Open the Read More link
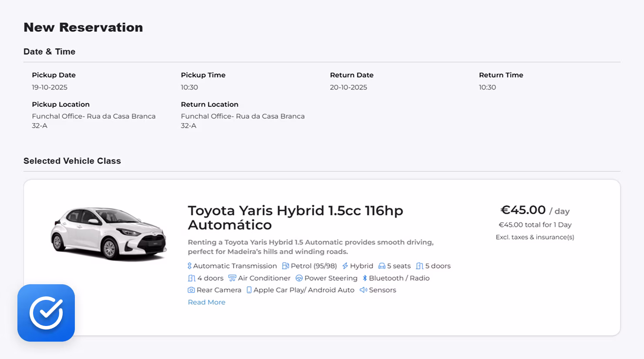This screenshot has width=644, height=359. click(x=206, y=302)
